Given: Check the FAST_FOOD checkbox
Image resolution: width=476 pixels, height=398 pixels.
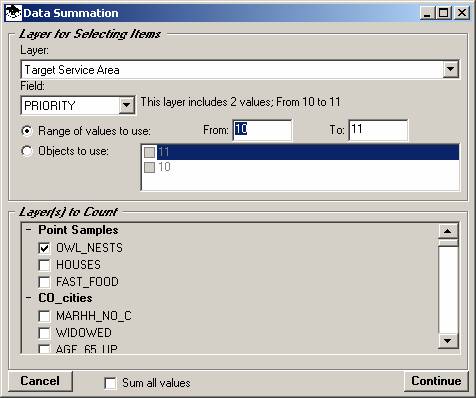Looking at the screenshot, I should pyautogui.click(x=44, y=282).
